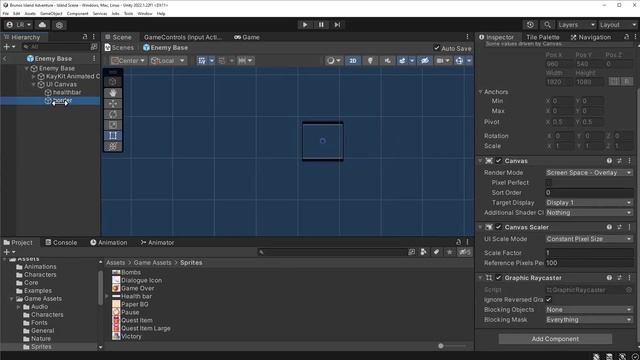Screen dimensions: 640x360
Task: Open the Layers dropdown
Action: tap(576, 25)
